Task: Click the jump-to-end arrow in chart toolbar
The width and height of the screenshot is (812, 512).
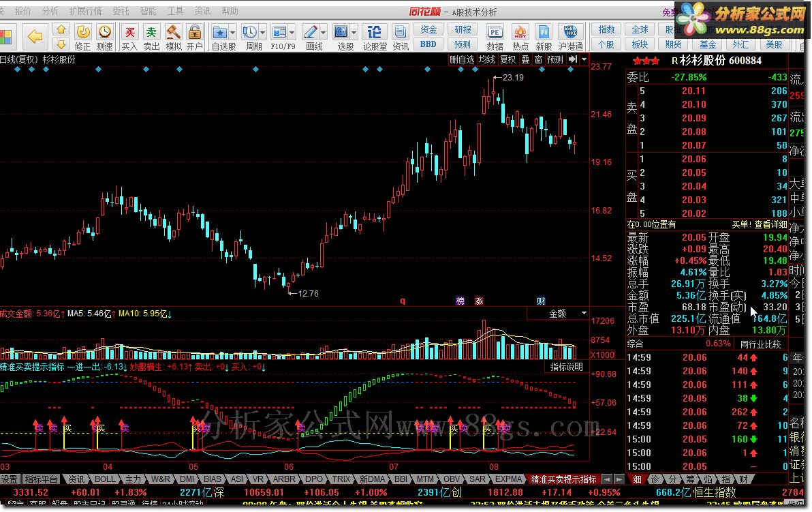Action: [x=573, y=59]
